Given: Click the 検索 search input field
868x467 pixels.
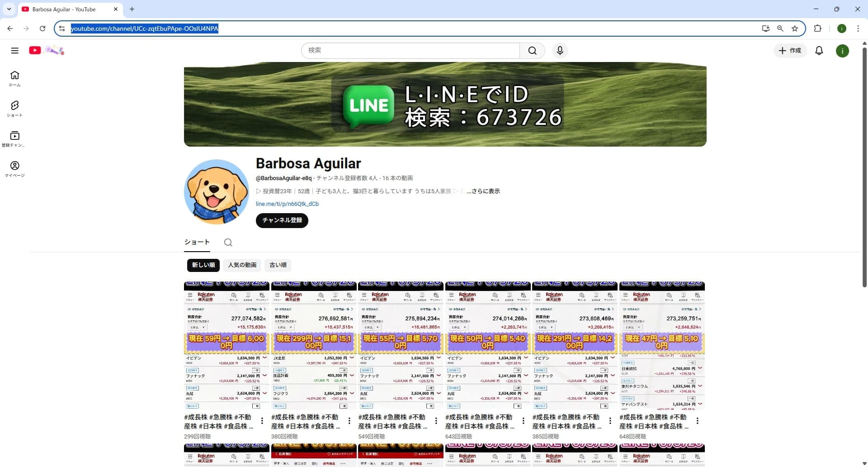Looking at the screenshot, I should [x=410, y=51].
